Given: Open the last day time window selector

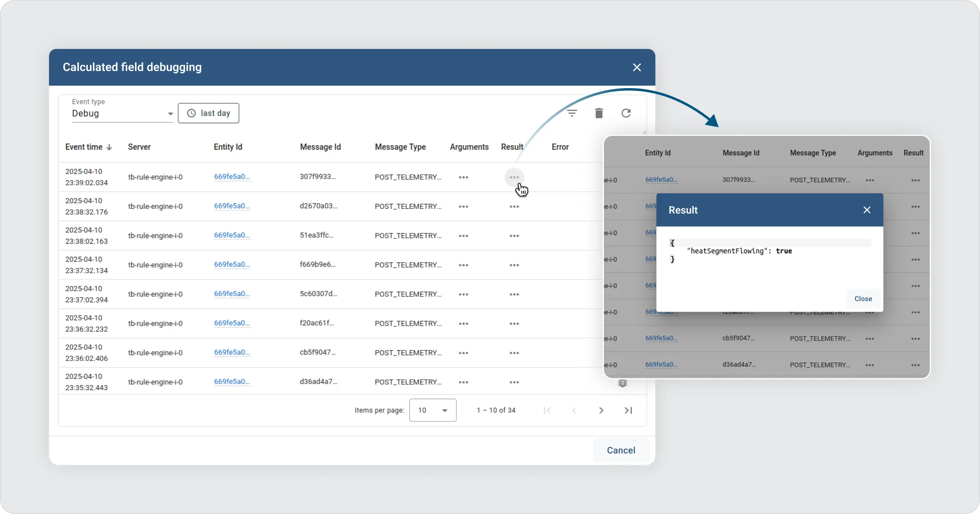Looking at the screenshot, I should tap(209, 113).
